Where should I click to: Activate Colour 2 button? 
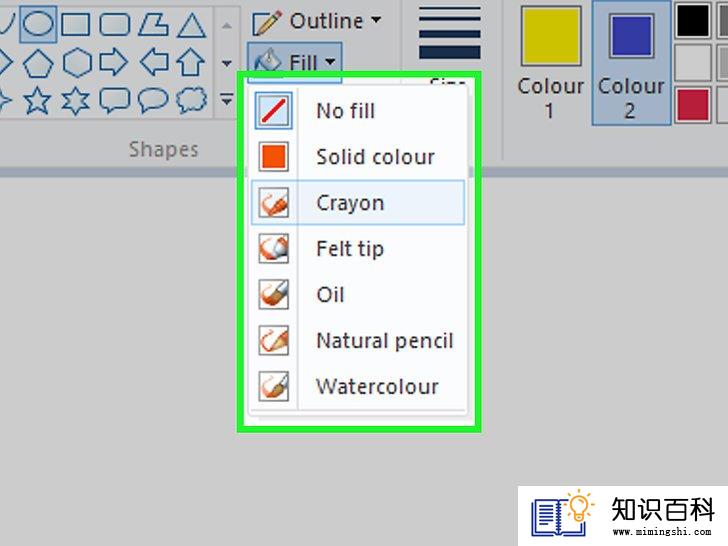(630, 62)
